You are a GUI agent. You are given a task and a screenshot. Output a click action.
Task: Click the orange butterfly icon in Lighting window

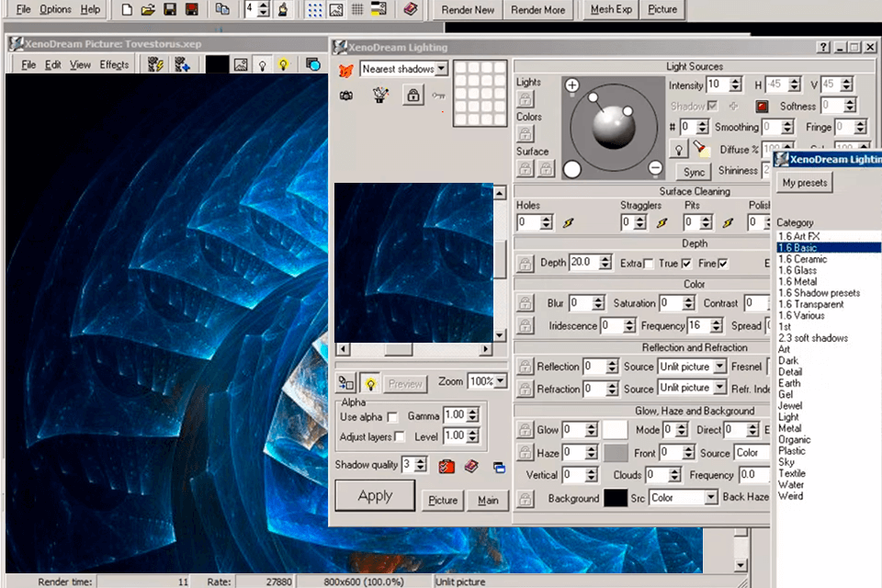(346, 69)
